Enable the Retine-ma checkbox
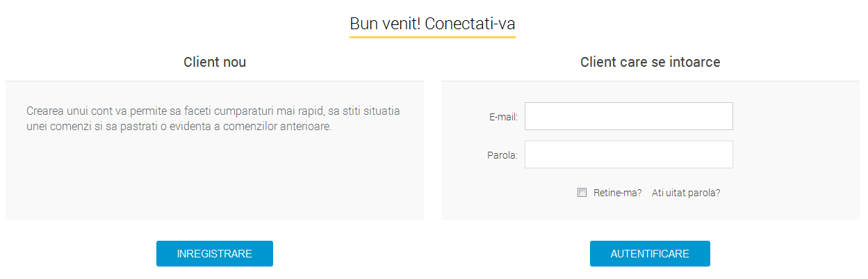The image size is (868, 279). click(582, 193)
